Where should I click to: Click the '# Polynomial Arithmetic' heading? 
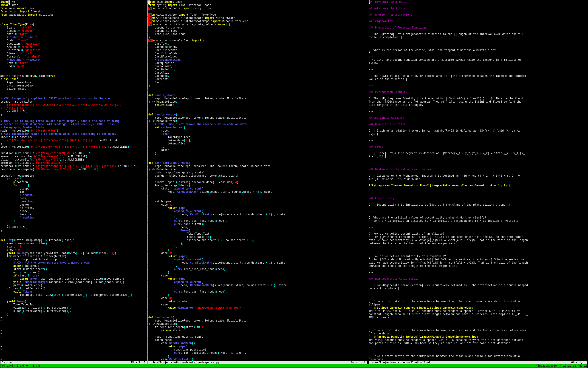point(388,2)
